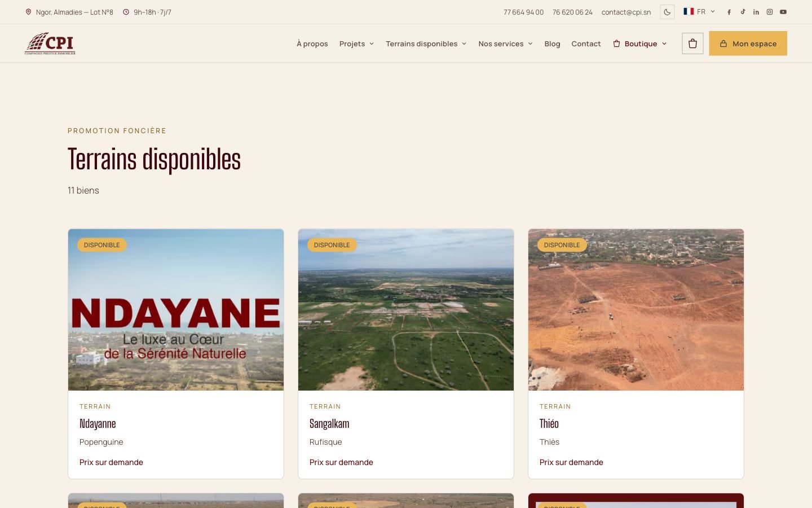Click the DISPONIBLE badge on Sangalkam card
The width and height of the screenshot is (812, 508).
click(x=332, y=245)
